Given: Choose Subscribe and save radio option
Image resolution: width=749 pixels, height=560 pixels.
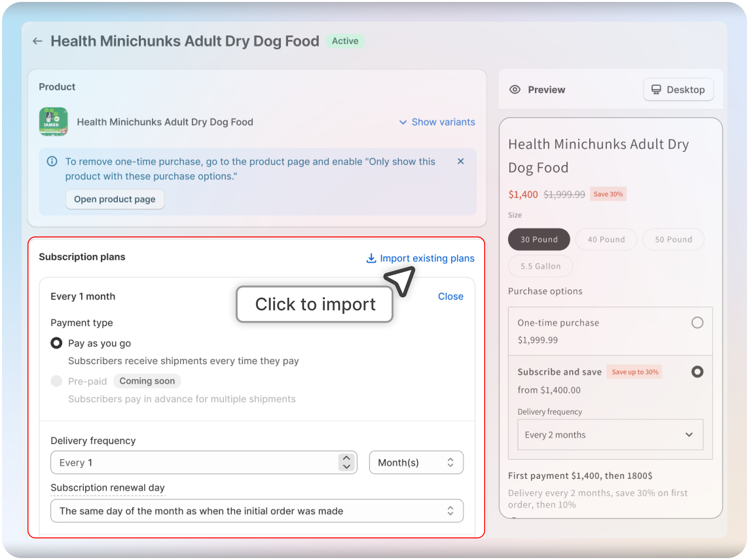Looking at the screenshot, I should (697, 372).
